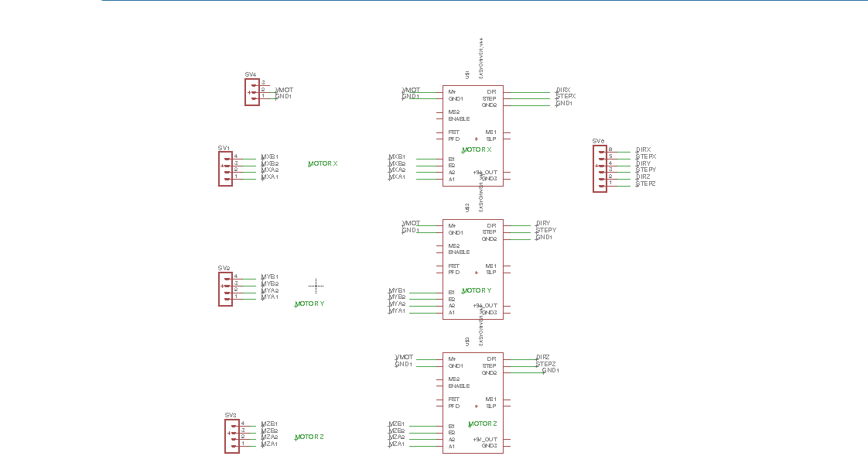
Task: Click the MOTOR X label inside driver U$1
Action: (477, 150)
